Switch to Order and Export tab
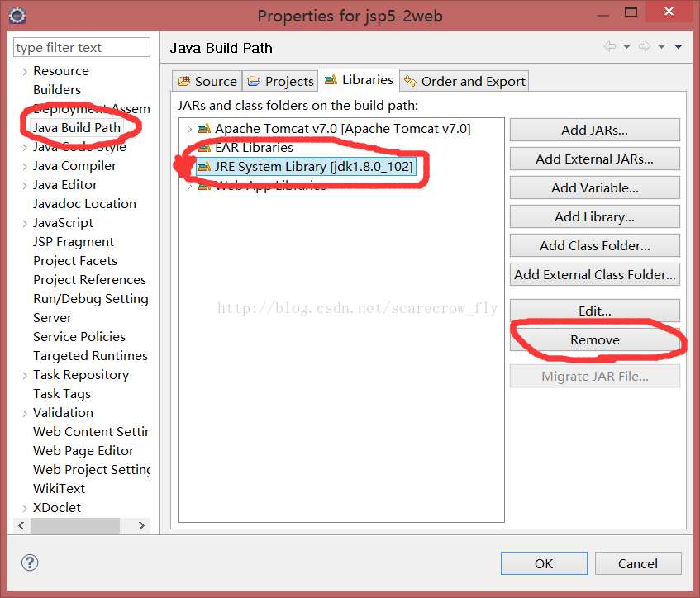Screen dimensions: 700x598 click(464, 81)
